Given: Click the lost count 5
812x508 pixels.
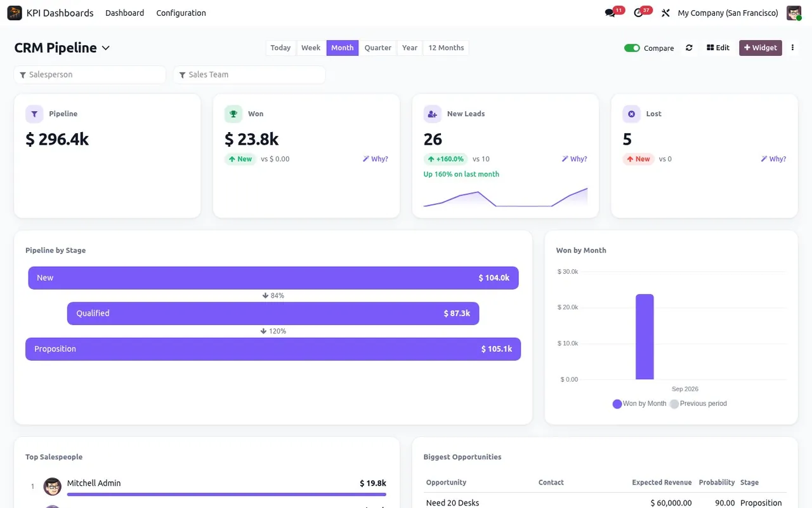Looking at the screenshot, I should (627, 140).
